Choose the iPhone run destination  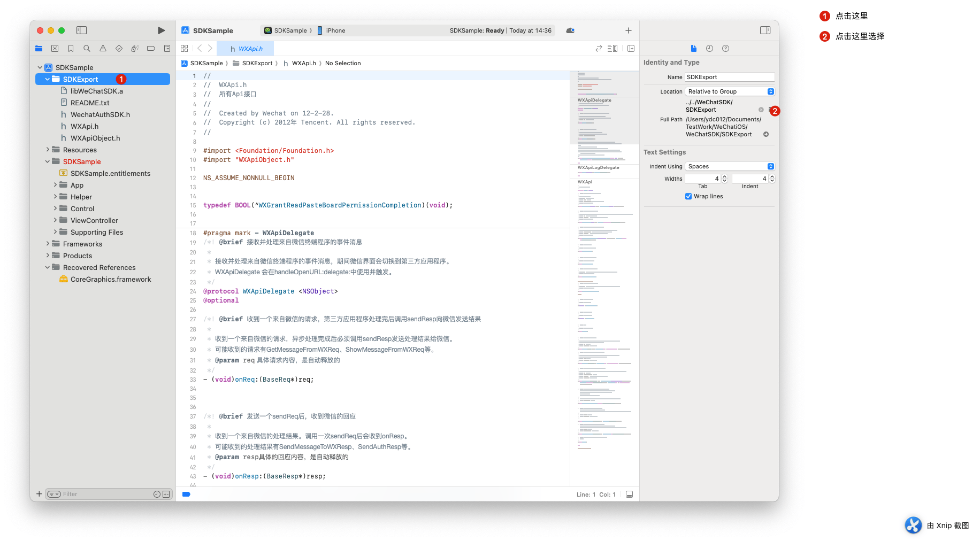(x=332, y=30)
